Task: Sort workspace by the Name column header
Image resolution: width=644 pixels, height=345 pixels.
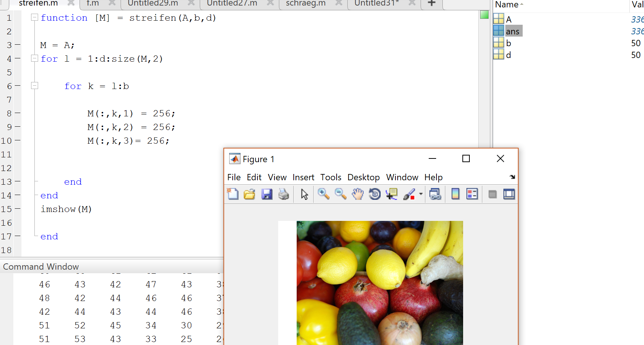Action: [x=507, y=5]
